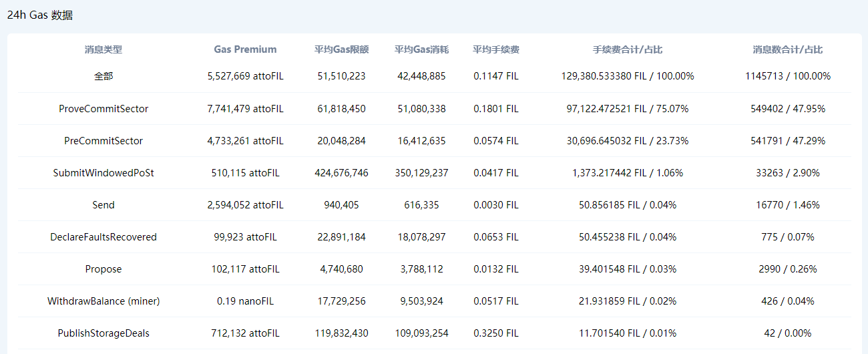Click the 16770 / 1.46% message count
The width and height of the screenshot is (868, 354).
tap(788, 204)
